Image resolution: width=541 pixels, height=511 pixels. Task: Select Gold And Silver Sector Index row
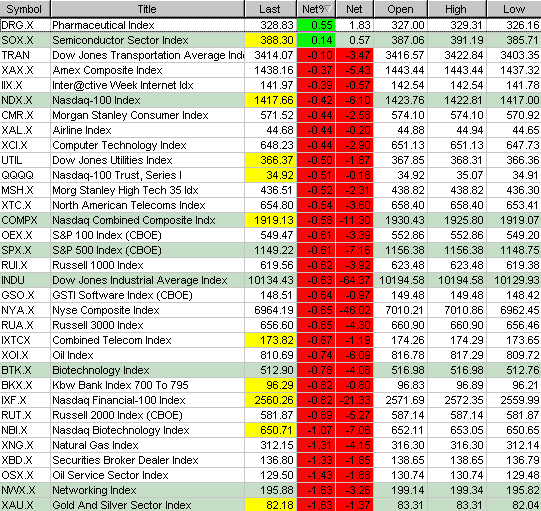tap(270, 505)
